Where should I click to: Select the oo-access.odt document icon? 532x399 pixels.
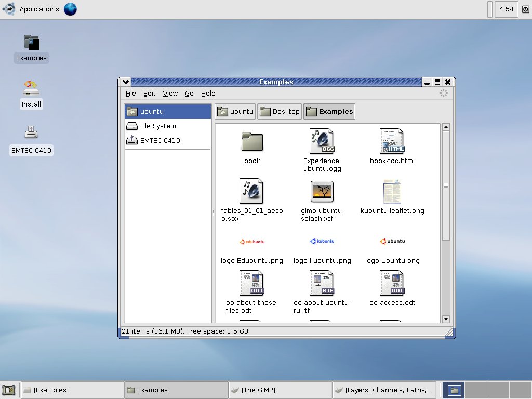(392, 283)
